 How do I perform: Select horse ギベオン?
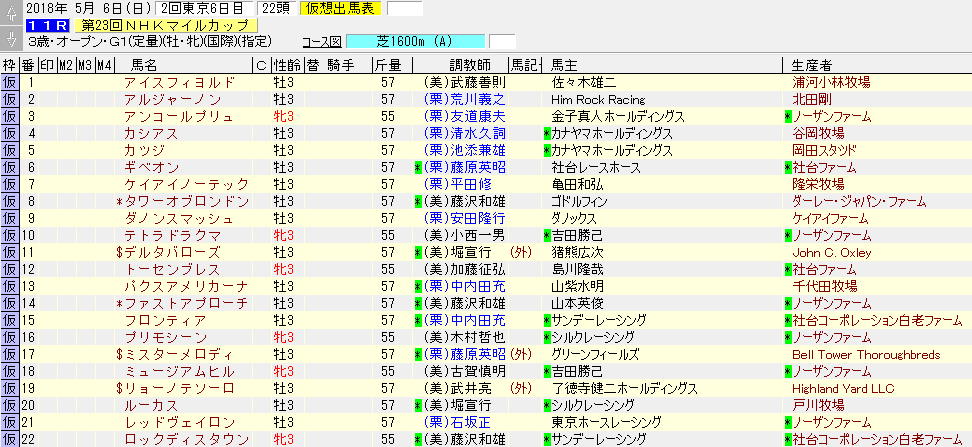click(x=151, y=167)
